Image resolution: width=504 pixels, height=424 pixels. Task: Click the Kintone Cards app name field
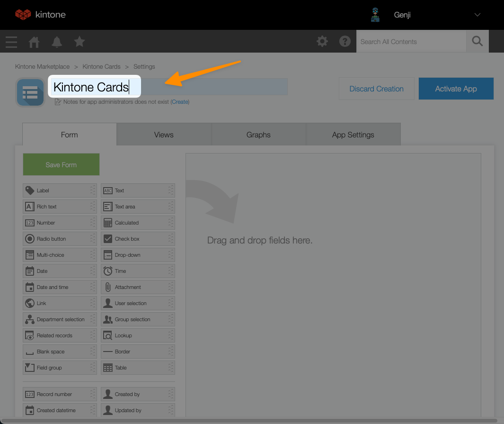(x=169, y=87)
